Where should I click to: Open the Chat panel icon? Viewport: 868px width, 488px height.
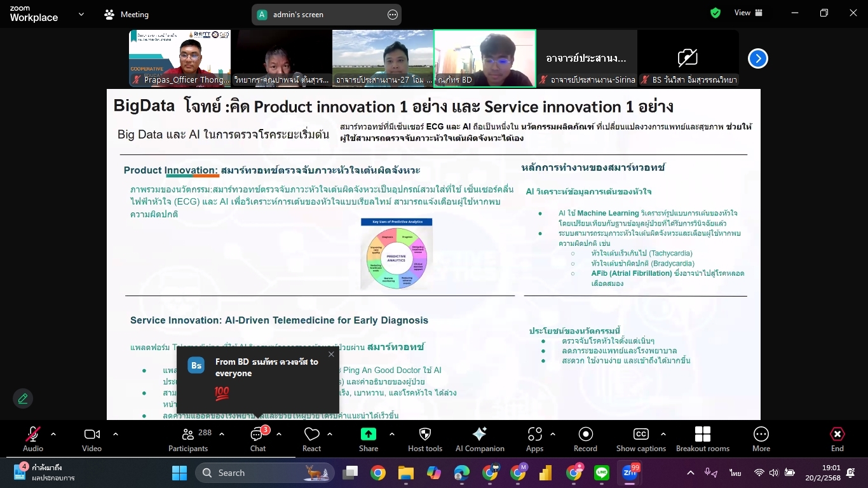(257, 435)
